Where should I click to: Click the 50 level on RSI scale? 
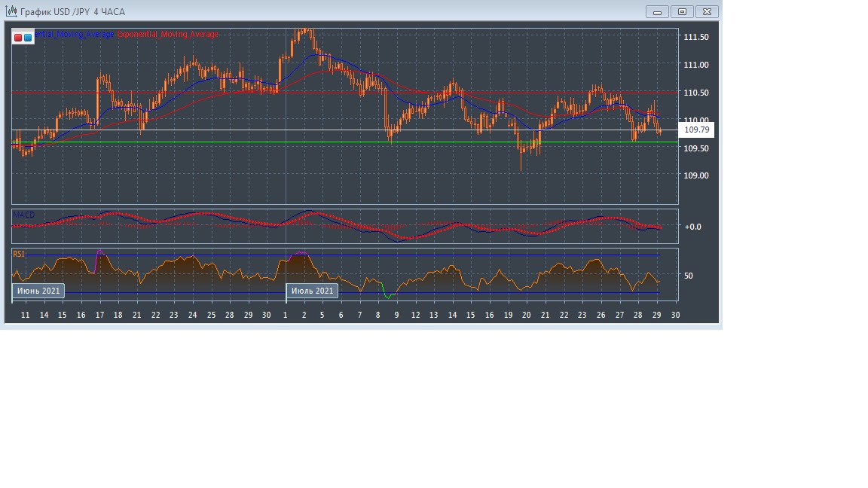point(689,276)
